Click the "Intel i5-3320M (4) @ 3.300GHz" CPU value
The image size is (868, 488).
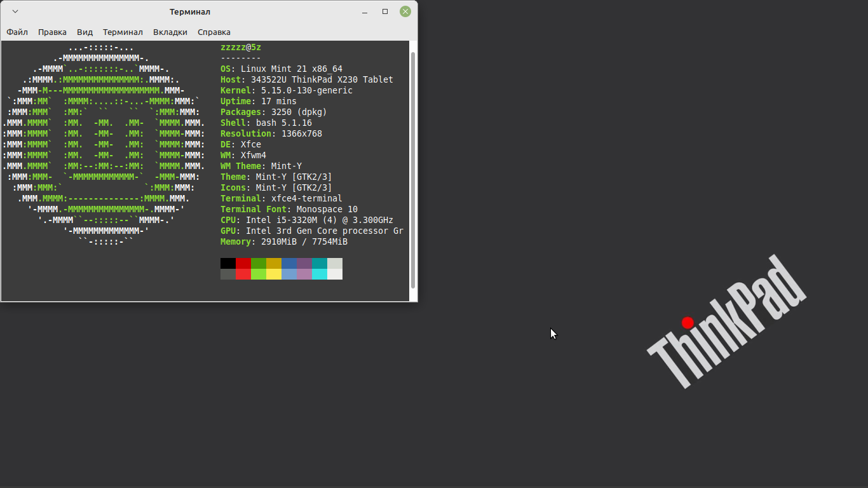coord(320,220)
